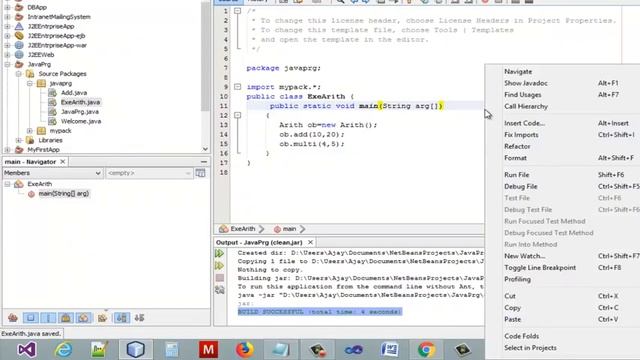Enable Sort by Source in Navigator toolbar
The width and height of the screenshot is (640, 360).
point(140,318)
